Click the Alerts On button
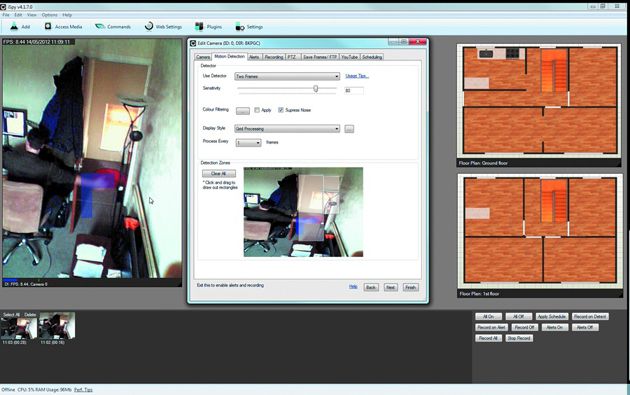 tap(555, 327)
